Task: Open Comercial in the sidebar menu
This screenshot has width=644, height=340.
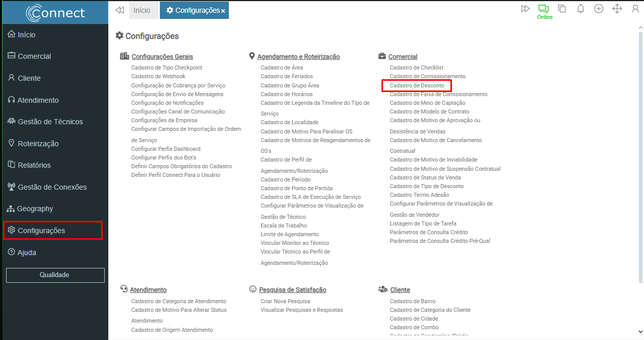Action: coord(34,56)
